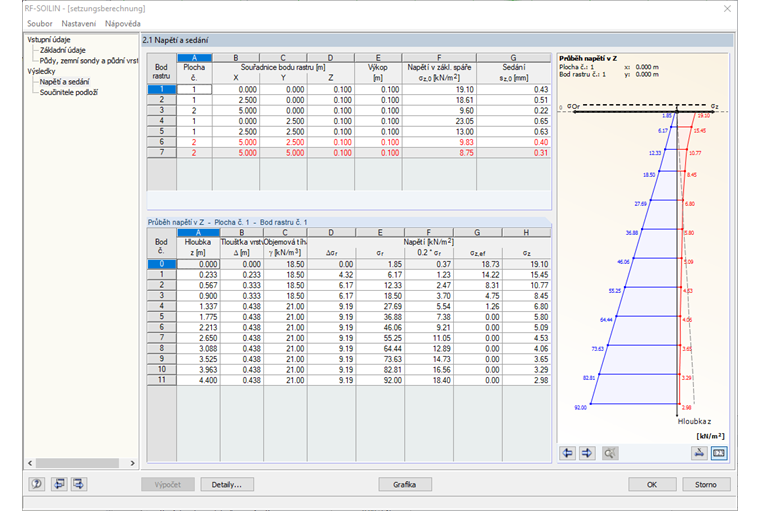Select raster point row 5 header
This screenshot has height=511, width=760.
(x=162, y=131)
